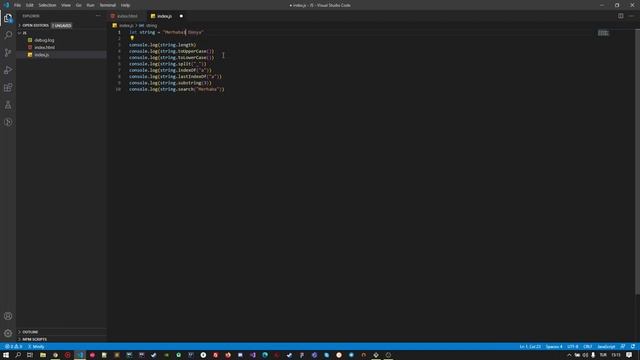Click the UTF-8 encoding status item
Viewport: 640px width, 360px height.
point(573,347)
